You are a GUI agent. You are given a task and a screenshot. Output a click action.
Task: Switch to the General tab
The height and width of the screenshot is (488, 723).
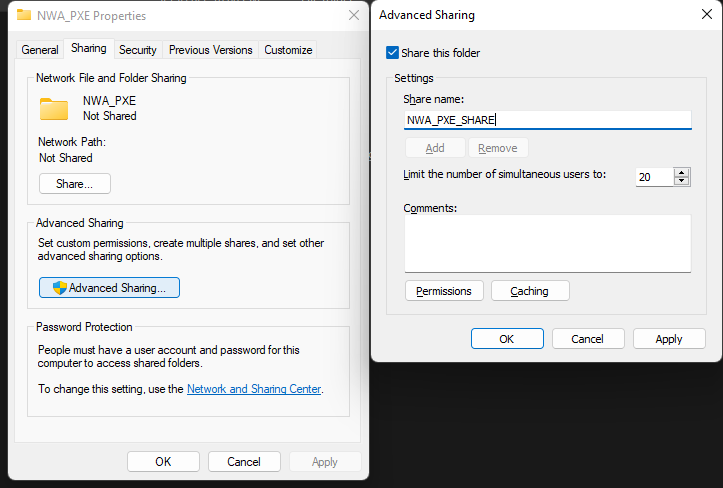tap(40, 50)
